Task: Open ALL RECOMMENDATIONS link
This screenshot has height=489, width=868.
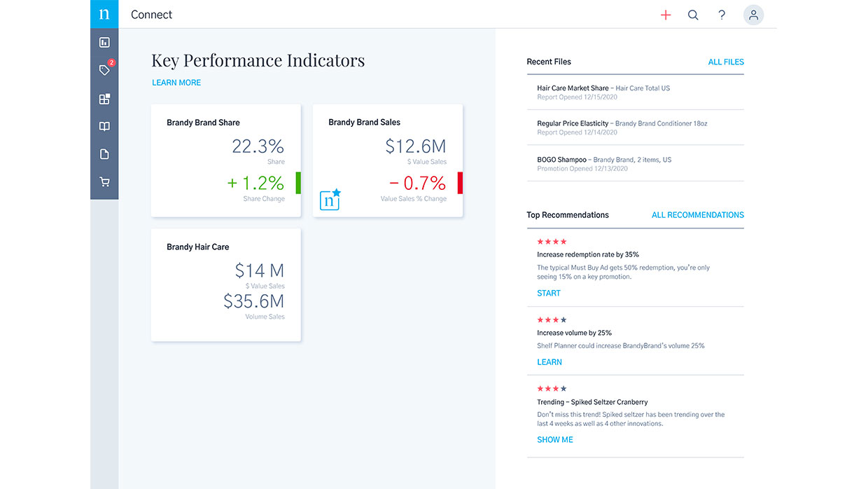Action: tap(698, 215)
